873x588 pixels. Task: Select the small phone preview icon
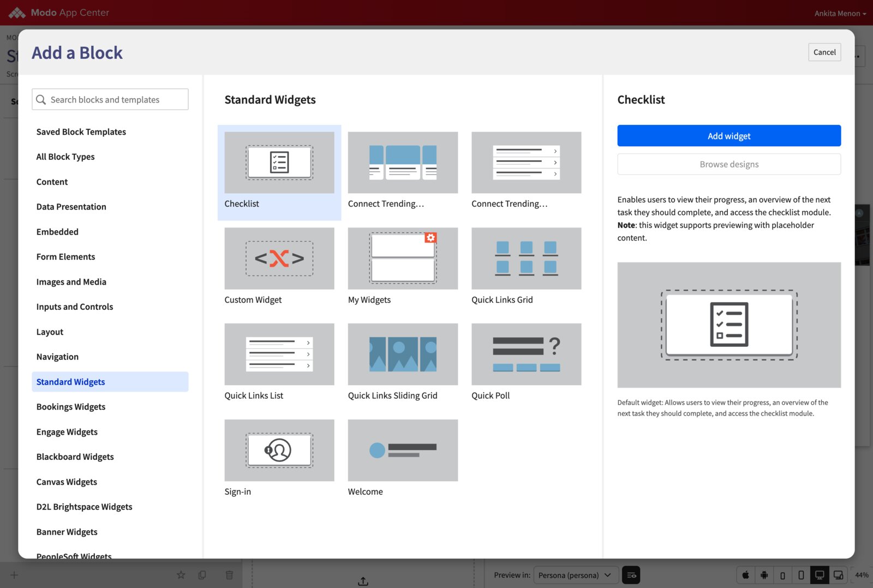tap(783, 575)
